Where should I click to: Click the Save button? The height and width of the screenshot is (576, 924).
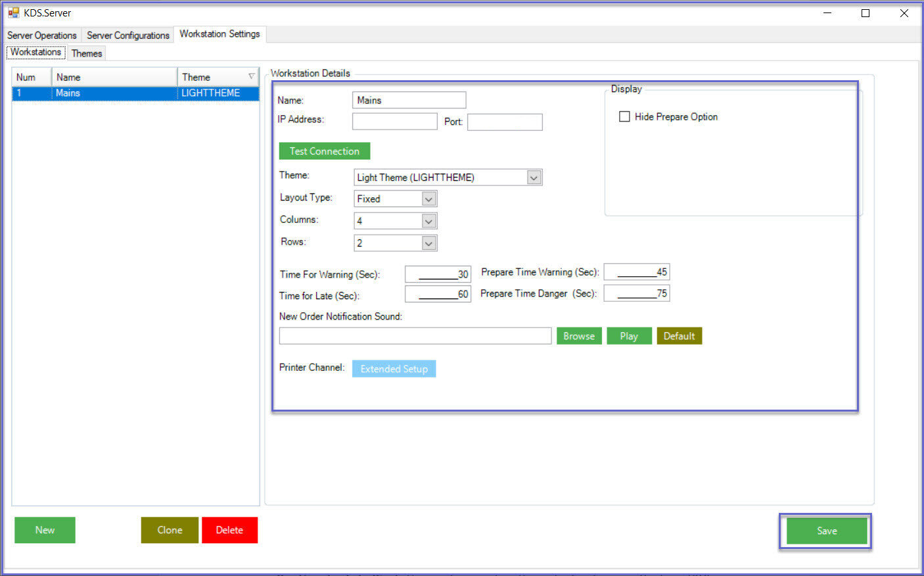click(x=826, y=531)
